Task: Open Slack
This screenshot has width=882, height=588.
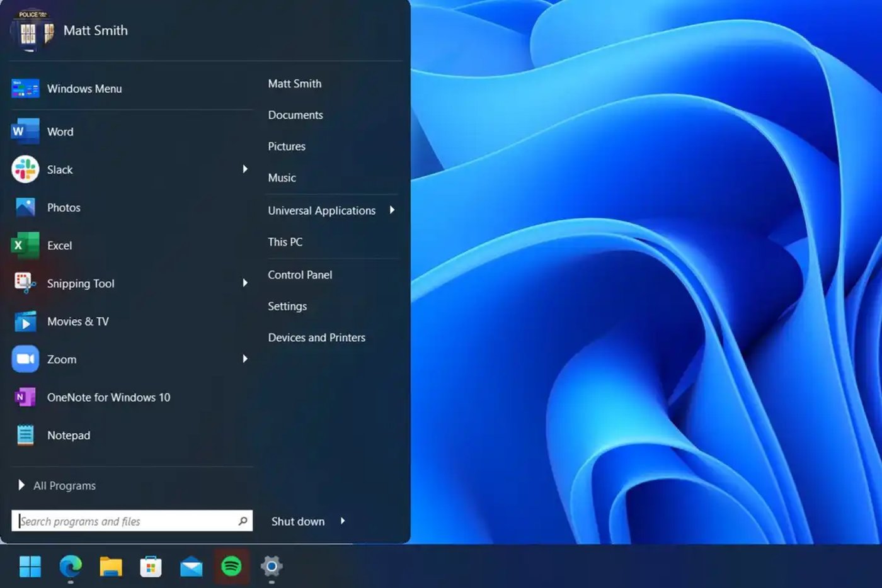Action: 60,169
